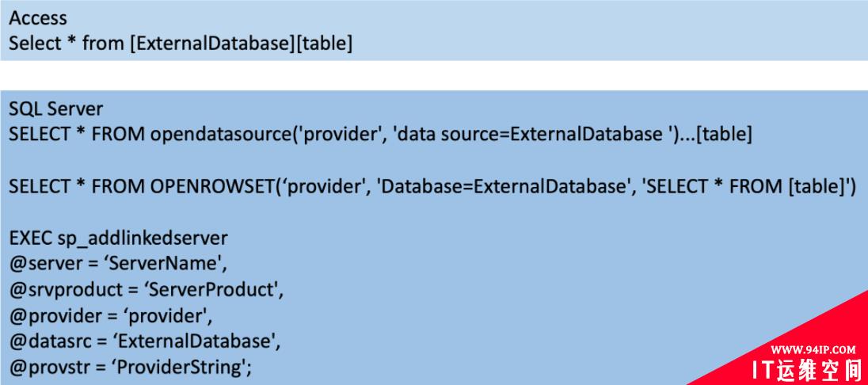Click the @server = 'ServerName' line
Screen dimensions: 868x385
[118, 265]
